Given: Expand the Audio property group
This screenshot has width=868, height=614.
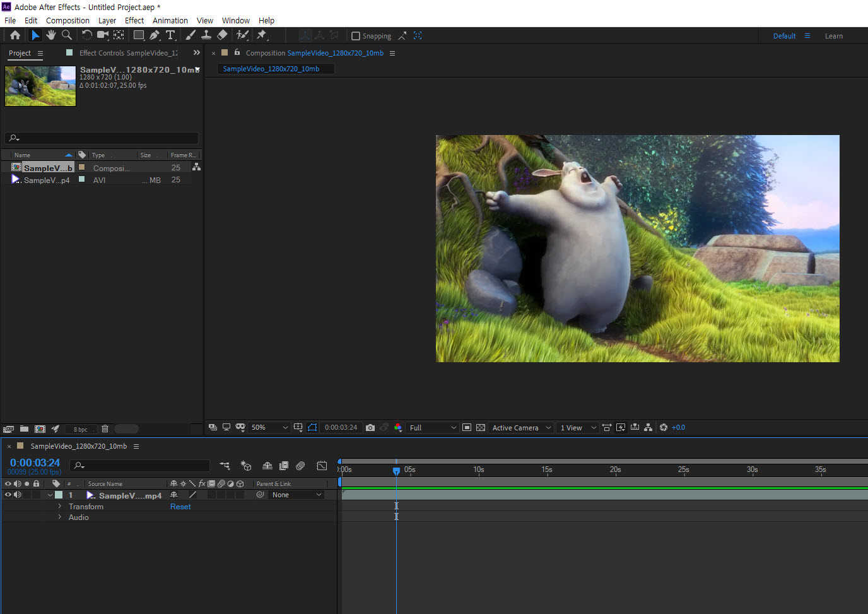Looking at the screenshot, I should click(x=60, y=517).
